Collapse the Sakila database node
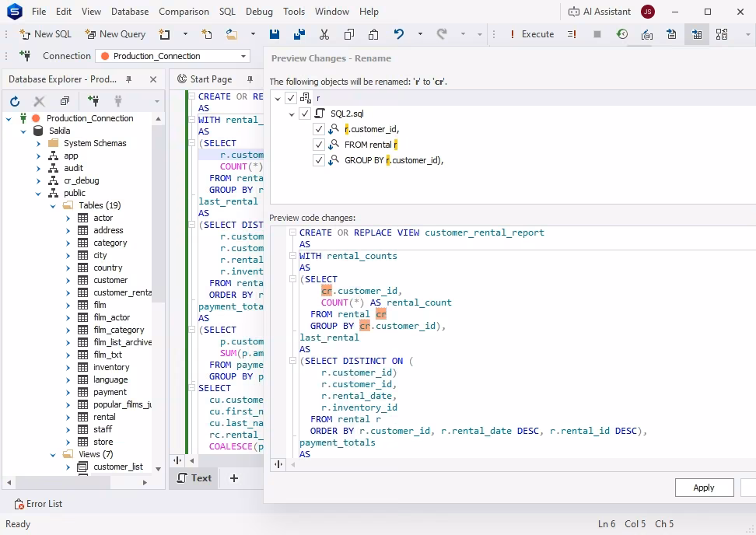Viewport: 756px width, 535px height. (x=23, y=131)
